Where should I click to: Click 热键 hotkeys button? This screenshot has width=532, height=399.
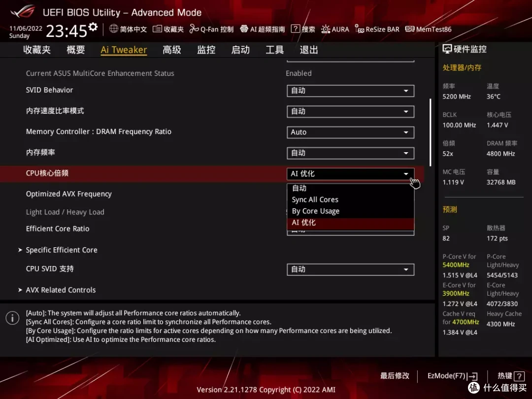coord(504,375)
